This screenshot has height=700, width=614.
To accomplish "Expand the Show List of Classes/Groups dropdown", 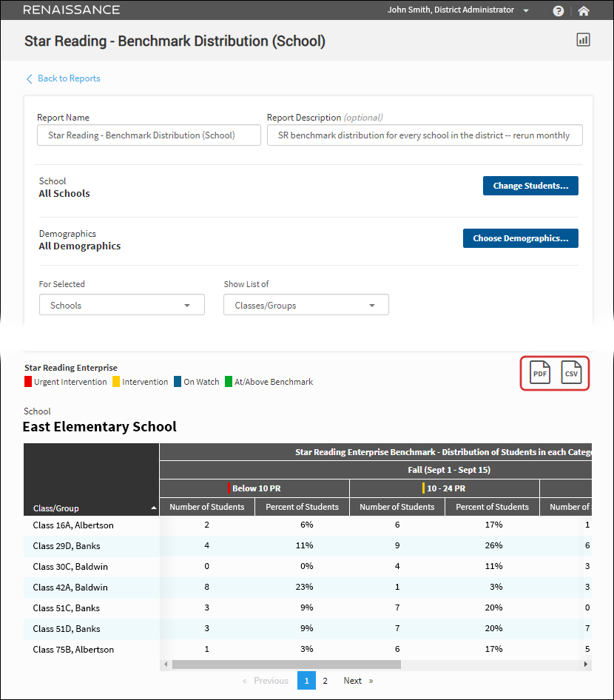I will 306,305.
